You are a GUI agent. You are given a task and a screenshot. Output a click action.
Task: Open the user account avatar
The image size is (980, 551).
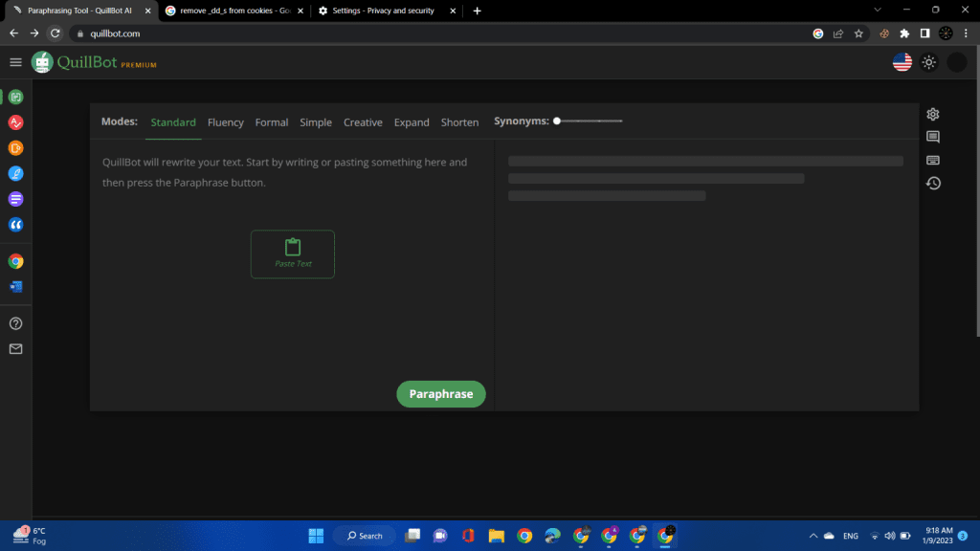956,62
